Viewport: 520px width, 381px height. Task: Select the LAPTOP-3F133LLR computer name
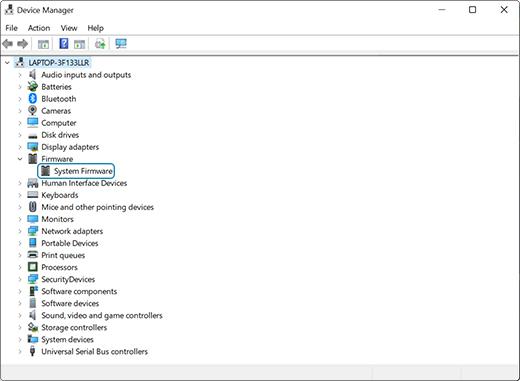click(59, 63)
